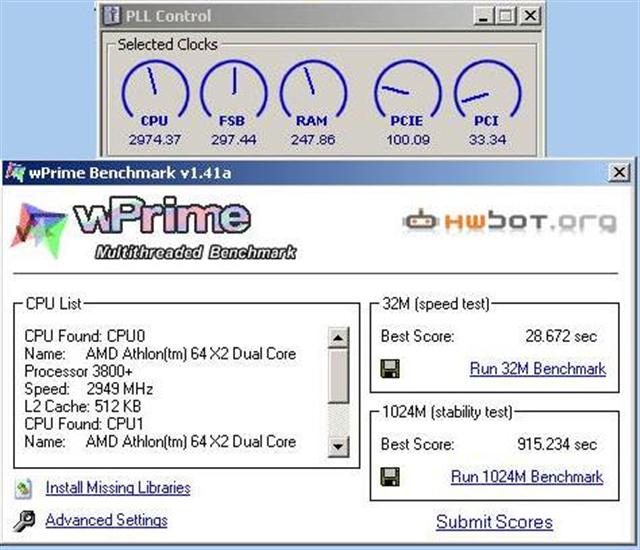Click the 'Multithreaded Benchmark' subtitle
This screenshot has height=550, width=640.
tap(196, 253)
